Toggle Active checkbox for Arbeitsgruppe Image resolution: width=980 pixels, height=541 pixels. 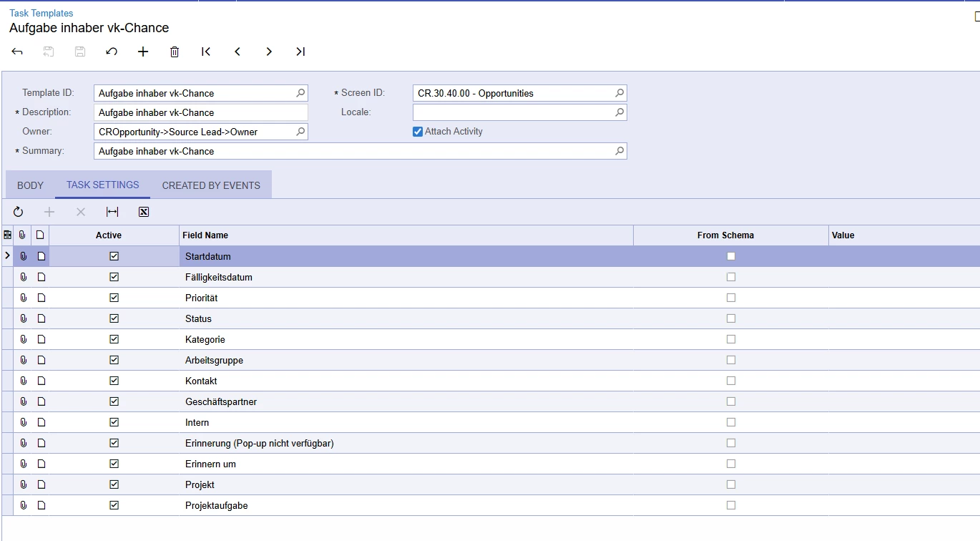[x=114, y=360]
